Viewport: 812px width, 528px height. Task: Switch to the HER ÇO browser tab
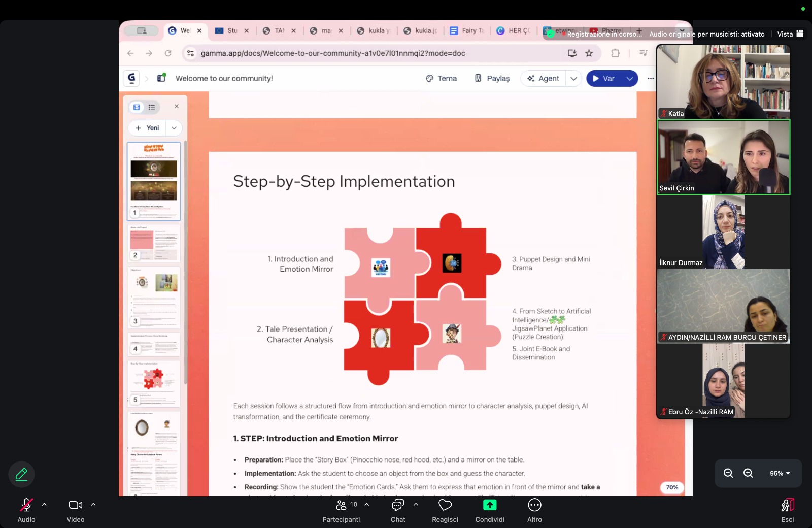pyautogui.click(x=514, y=30)
